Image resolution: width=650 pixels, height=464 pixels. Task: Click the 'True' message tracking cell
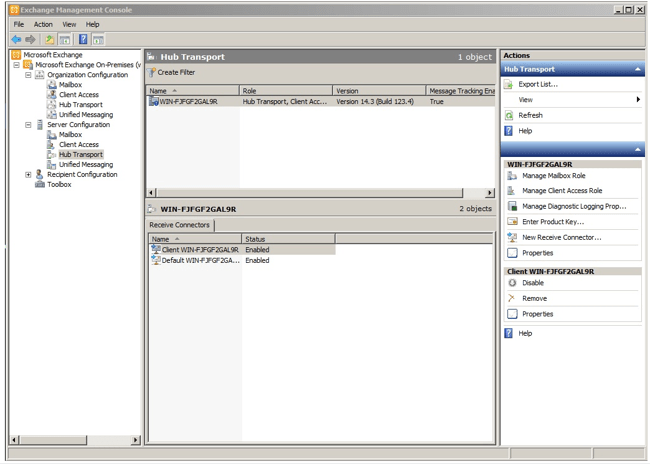tap(436, 102)
